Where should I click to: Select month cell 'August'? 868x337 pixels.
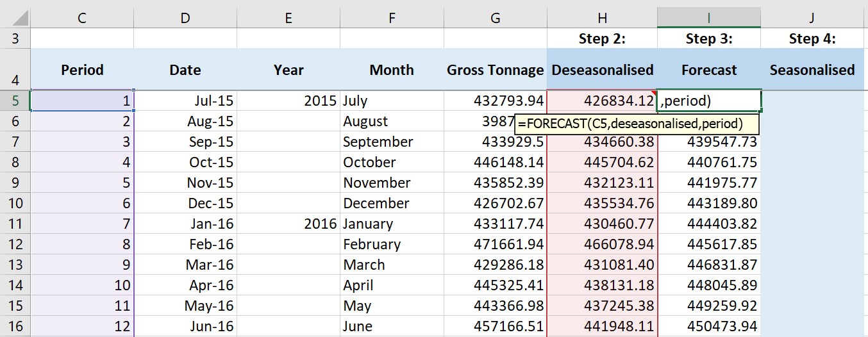(392, 121)
